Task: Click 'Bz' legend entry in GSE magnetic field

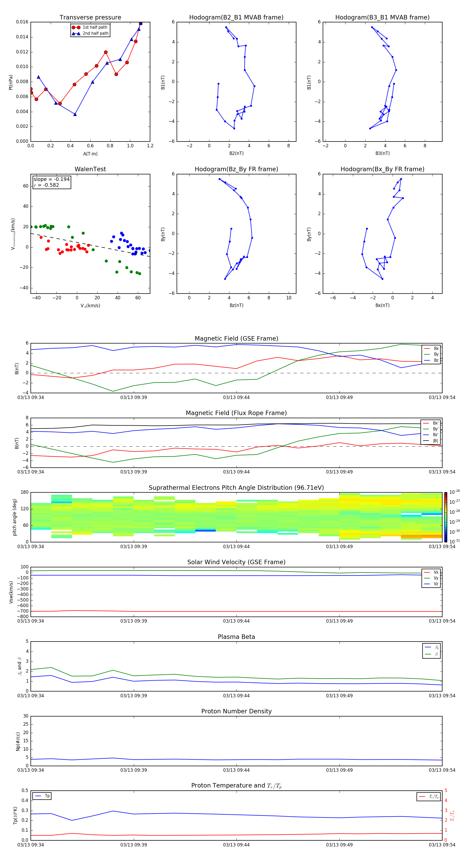Action: coord(431,360)
